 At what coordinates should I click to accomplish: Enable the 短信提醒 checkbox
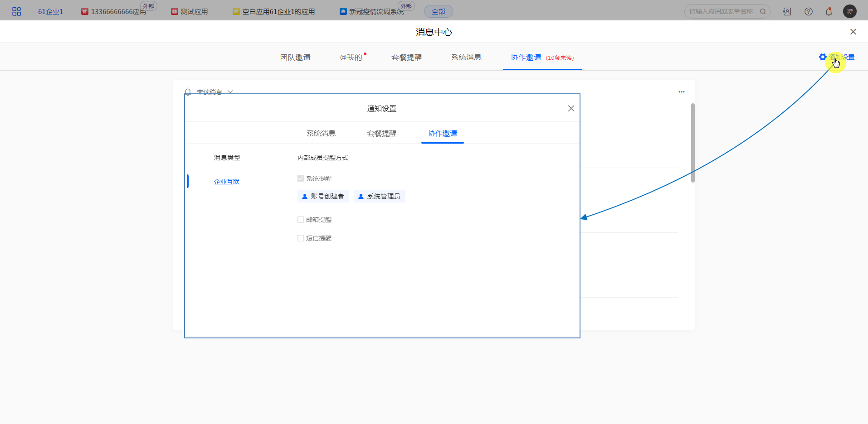pos(301,238)
